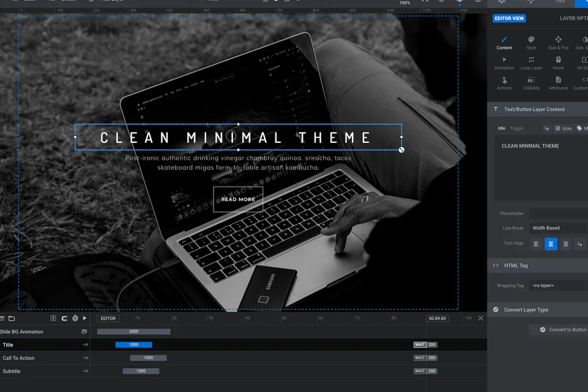
Task: Click the Title row arrow icon
Action: tap(85, 345)
